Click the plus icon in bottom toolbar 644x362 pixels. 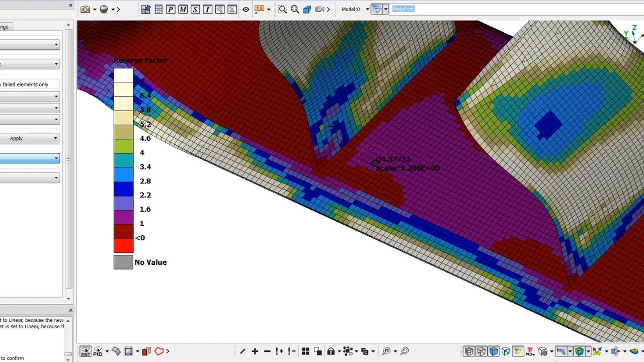255,351
